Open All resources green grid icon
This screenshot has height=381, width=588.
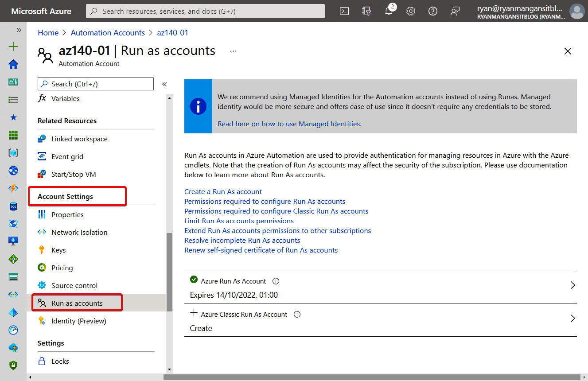pos(13,135)
